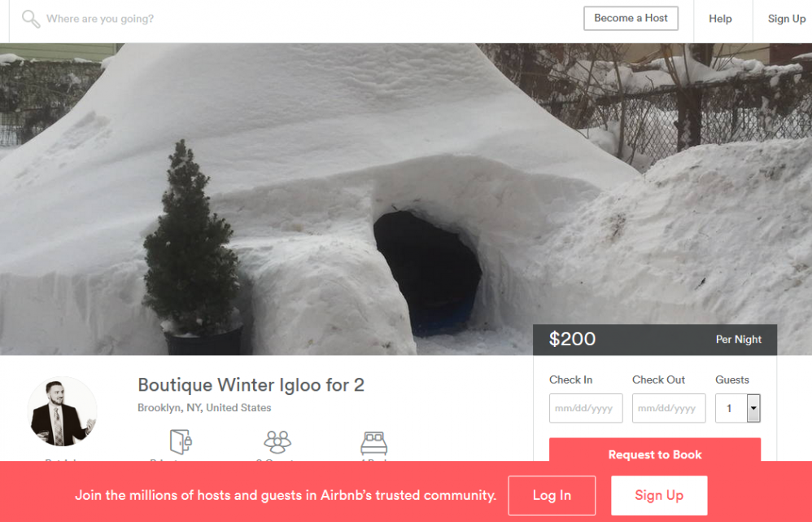Click the Check In date field

pos(586,408)
